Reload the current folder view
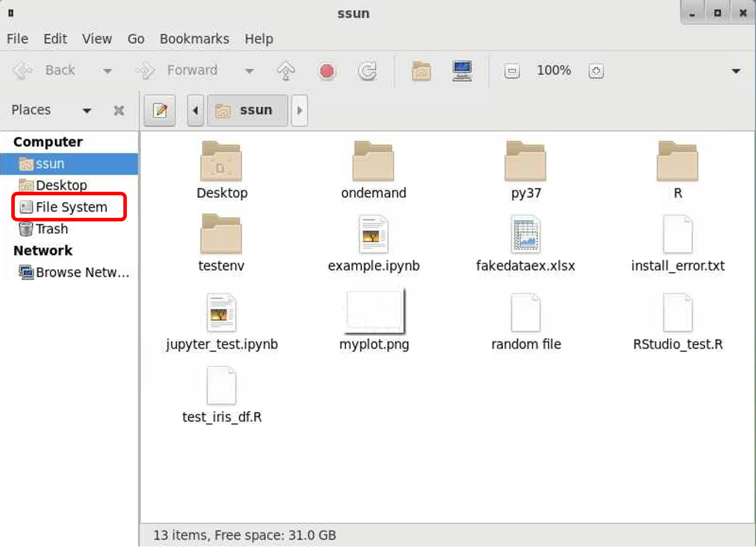This screenshot has height=549, width=756. click(367, 71)
